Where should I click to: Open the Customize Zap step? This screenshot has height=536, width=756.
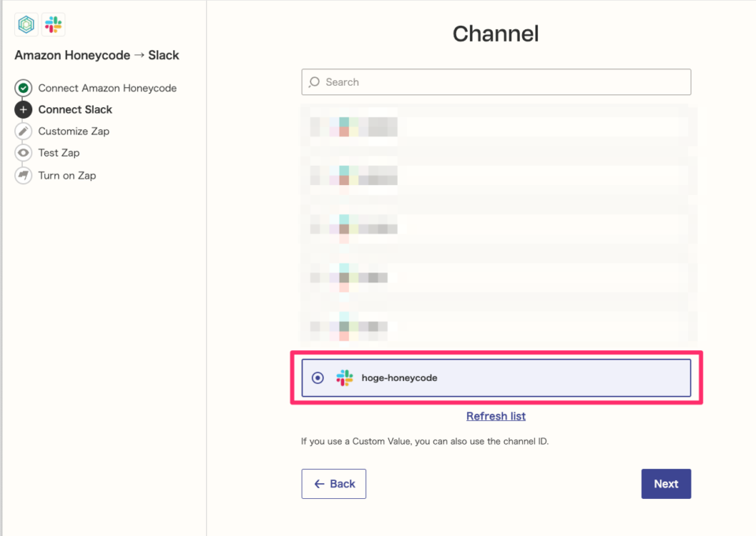pyautogui.click(x=72, y=131)
